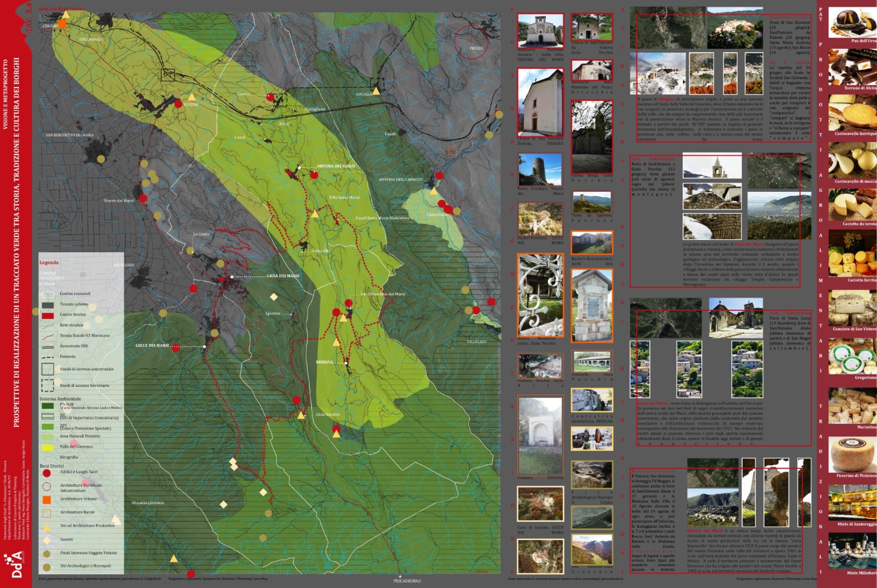Click the red circle icon for Edifici e Luoghi Sacri in the legend
This screenshot has height=588, width=877.
[x=47, y=473]
